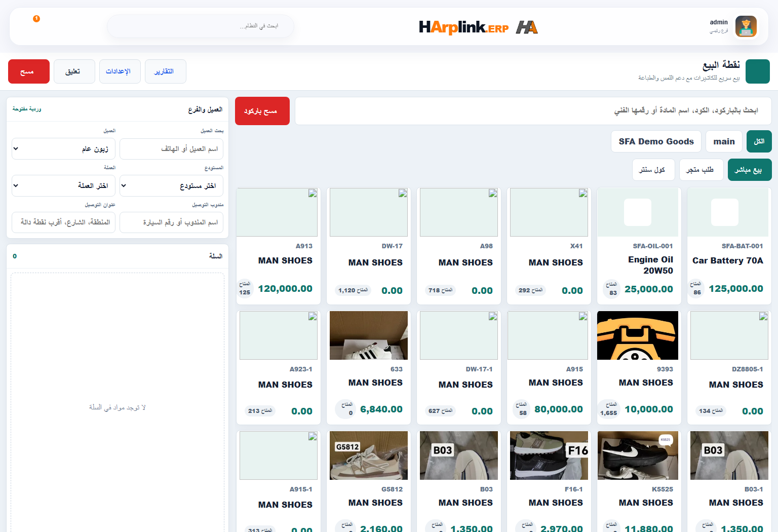Click the G5812 product code label
The width and height of the screenshot is (778, 532).
(x=392, y=489)
